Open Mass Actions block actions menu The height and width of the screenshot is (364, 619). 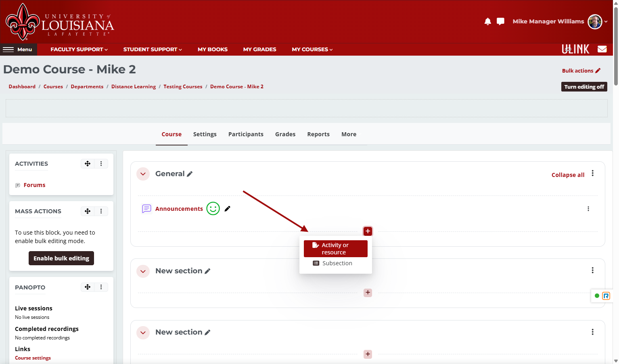click(101, 211)
